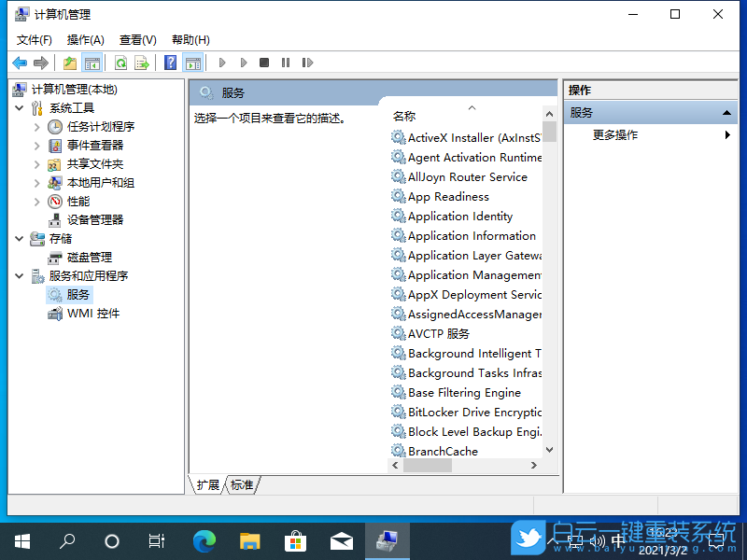Open the 查看(V) menu
The width and height of the screenshot is (747, 560).
tap(136, 39)
